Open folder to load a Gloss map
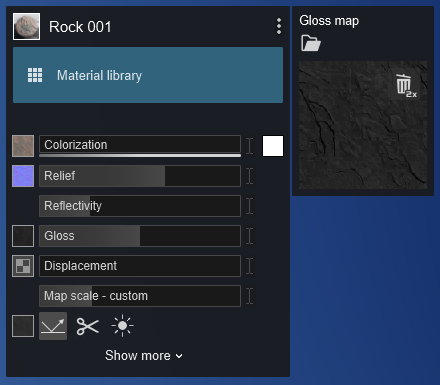Screen dimensions: 440x385 (311, 43)
